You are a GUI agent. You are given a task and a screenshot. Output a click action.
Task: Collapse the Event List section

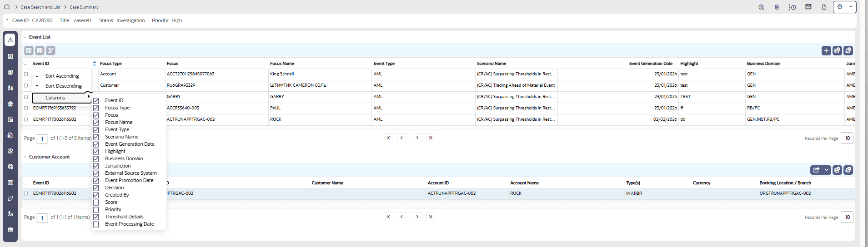[x=25, y=37]
